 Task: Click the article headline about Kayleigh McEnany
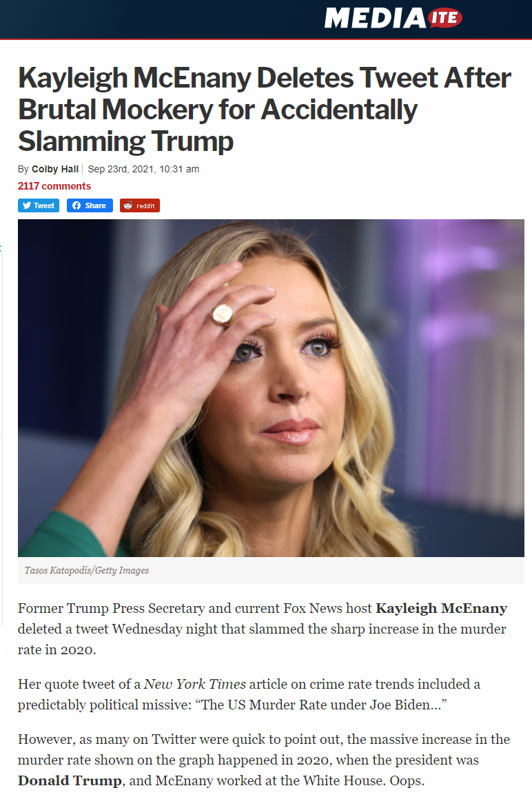264,110
